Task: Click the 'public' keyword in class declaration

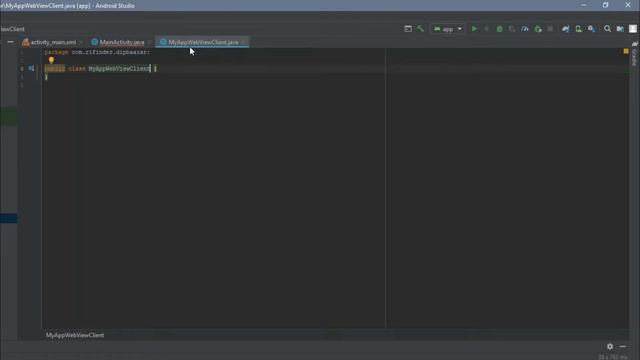Action: (54, 69)
